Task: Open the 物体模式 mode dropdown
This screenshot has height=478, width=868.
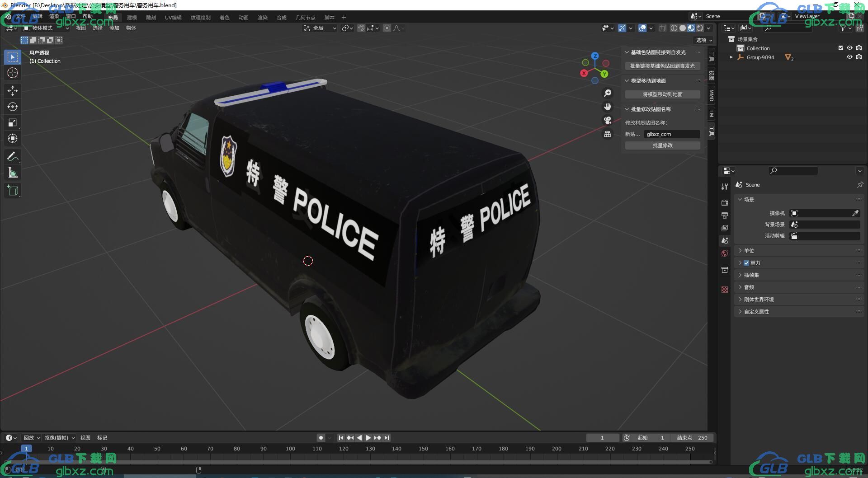Action: [x=46, y=28]
